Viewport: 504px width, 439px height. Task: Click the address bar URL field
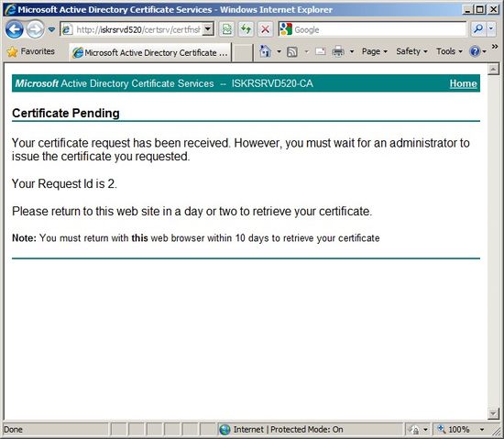click(x=133, y=29)
